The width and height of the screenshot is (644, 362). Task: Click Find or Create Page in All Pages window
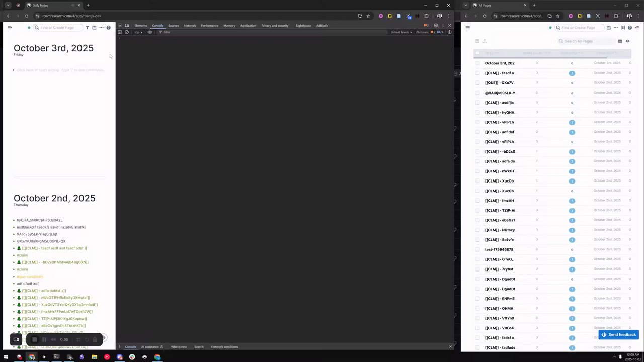click(x=579, y=28)
